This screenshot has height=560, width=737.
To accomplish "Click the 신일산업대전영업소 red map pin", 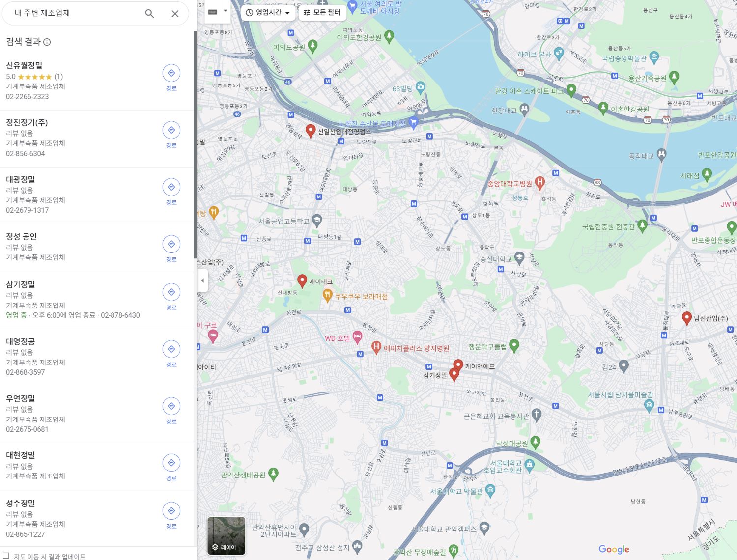I will click(x=310, y=131).
